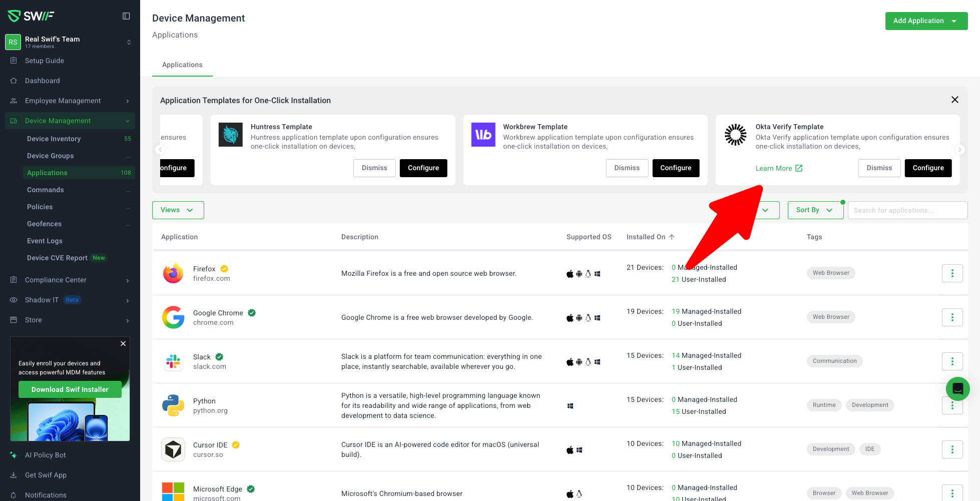Viewport: 980px width, 501px height.
Task: Configure the Workbrew Template
Action: pyautogui.click(x=675, y=168)
